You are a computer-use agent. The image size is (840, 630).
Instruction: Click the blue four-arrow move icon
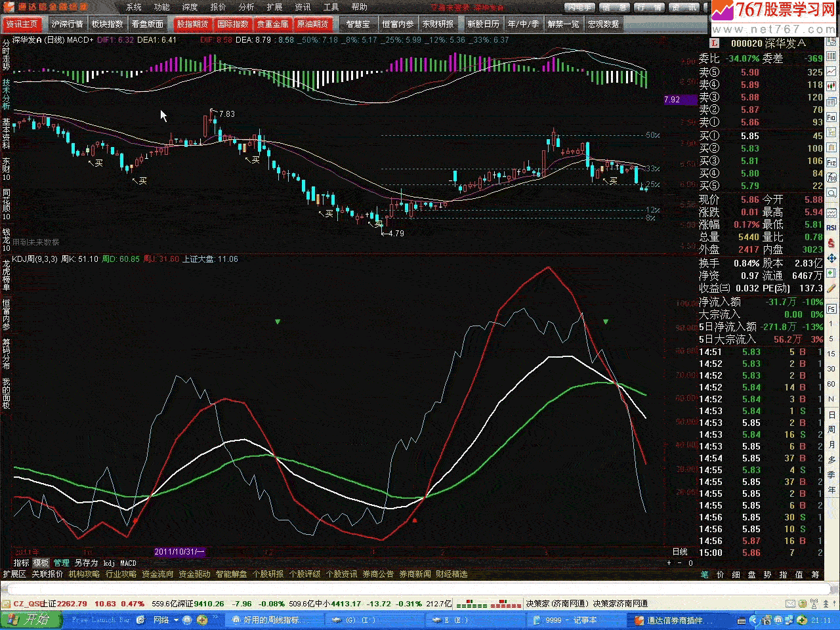[x=831, y=258]
